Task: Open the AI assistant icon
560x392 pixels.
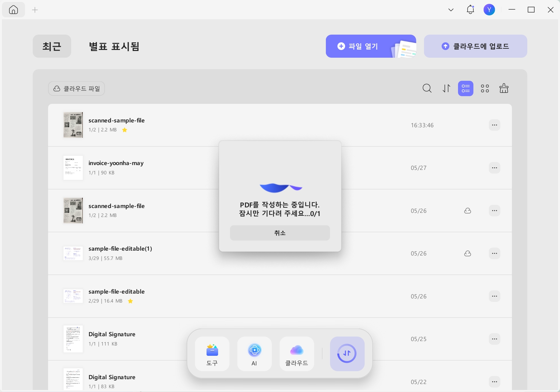Action: pos(254,354)
